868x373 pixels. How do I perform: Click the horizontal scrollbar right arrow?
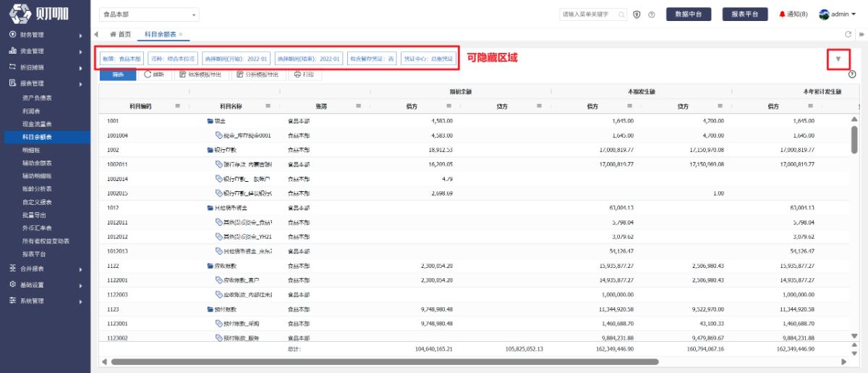tap(843, 361)
